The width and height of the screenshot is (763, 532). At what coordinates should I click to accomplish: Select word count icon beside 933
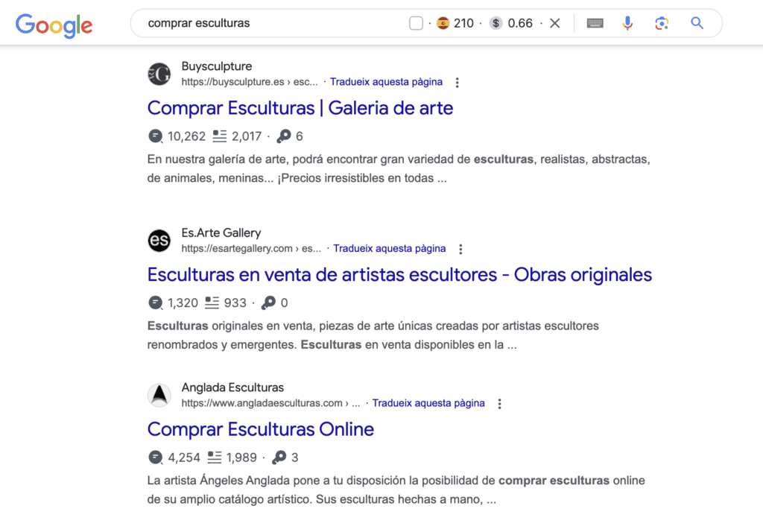pos(212,303)
